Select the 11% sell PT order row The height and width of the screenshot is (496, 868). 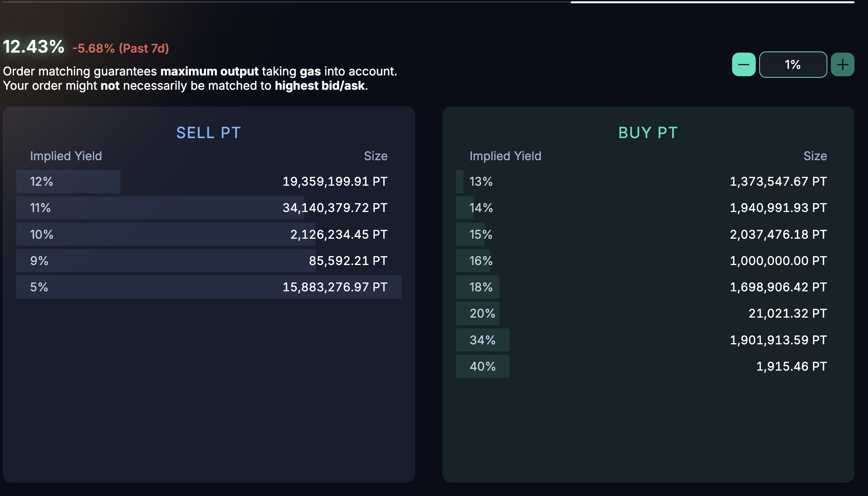click(x=209, y=208)
